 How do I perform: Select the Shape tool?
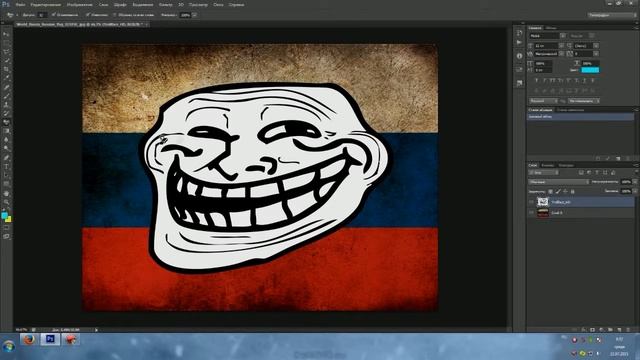pyautogui.click(x=6, y=184)
